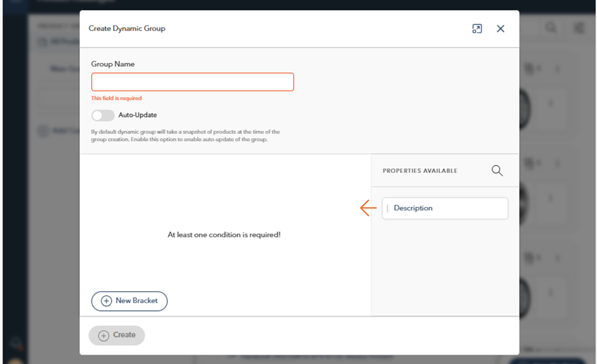597x364 pixels.
Task: Enable the Auto-Update toggle
Action: pos(103,115)
